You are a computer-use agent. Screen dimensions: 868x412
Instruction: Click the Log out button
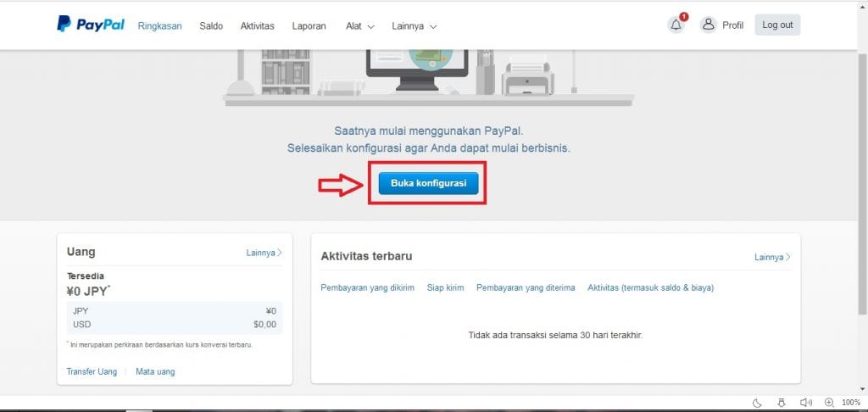(777, 25)
